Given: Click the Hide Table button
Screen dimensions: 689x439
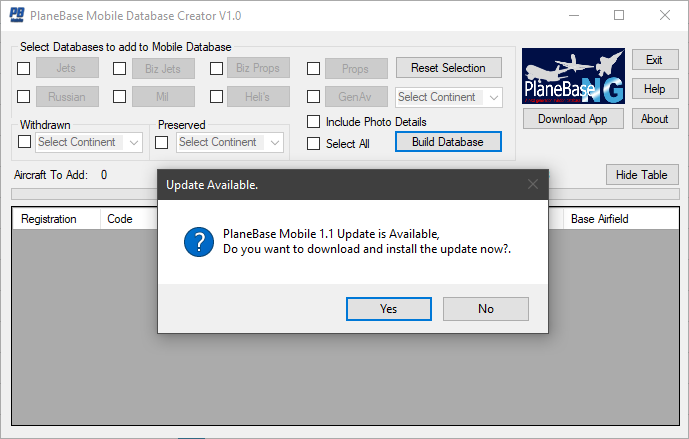Looking at the screenshot, I should tap(641, 175).
